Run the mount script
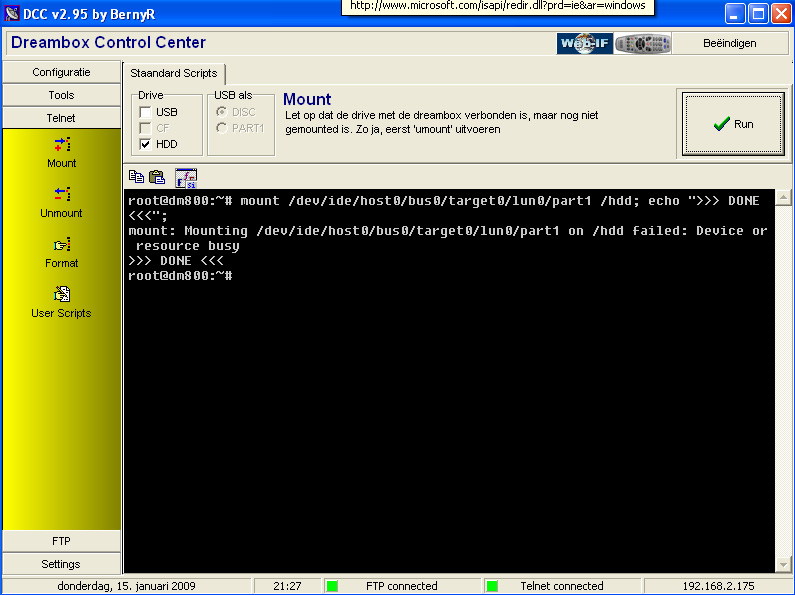This screenshot has width=795, height=595. (x=733, y=124)
